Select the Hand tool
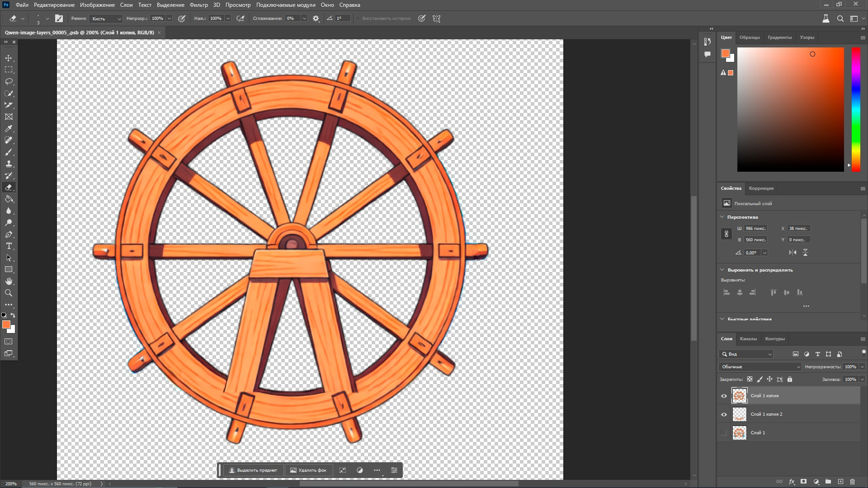 pos(9,282)
